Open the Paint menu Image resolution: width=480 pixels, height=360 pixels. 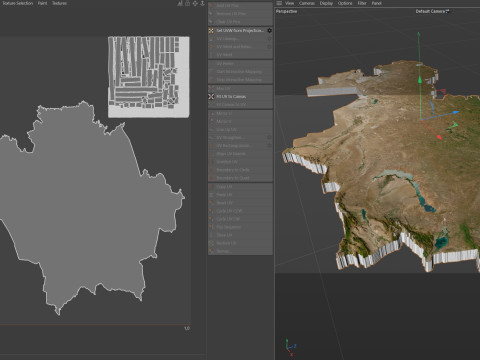(x=42, y=3)
